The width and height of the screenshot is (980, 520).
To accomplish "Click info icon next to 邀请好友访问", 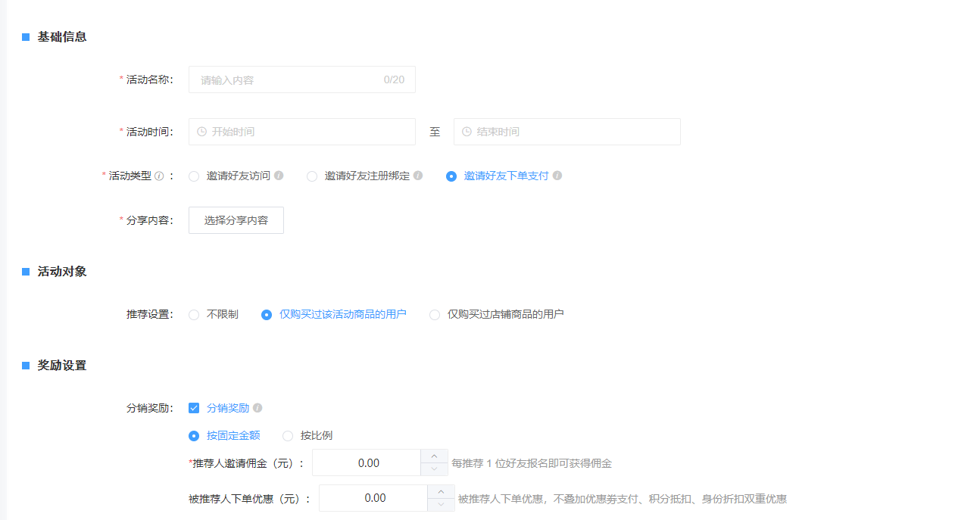I will (279, 176).
